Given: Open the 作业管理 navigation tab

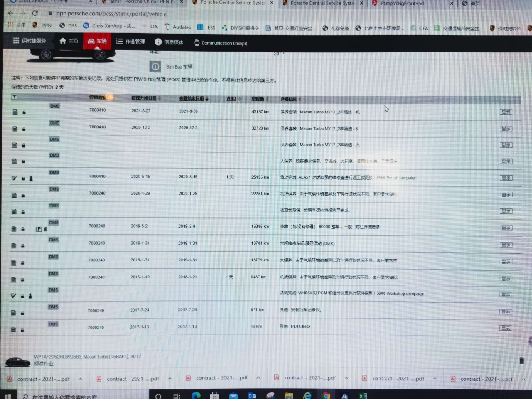Looking at the screenshot, I should (x=131, y=42).
